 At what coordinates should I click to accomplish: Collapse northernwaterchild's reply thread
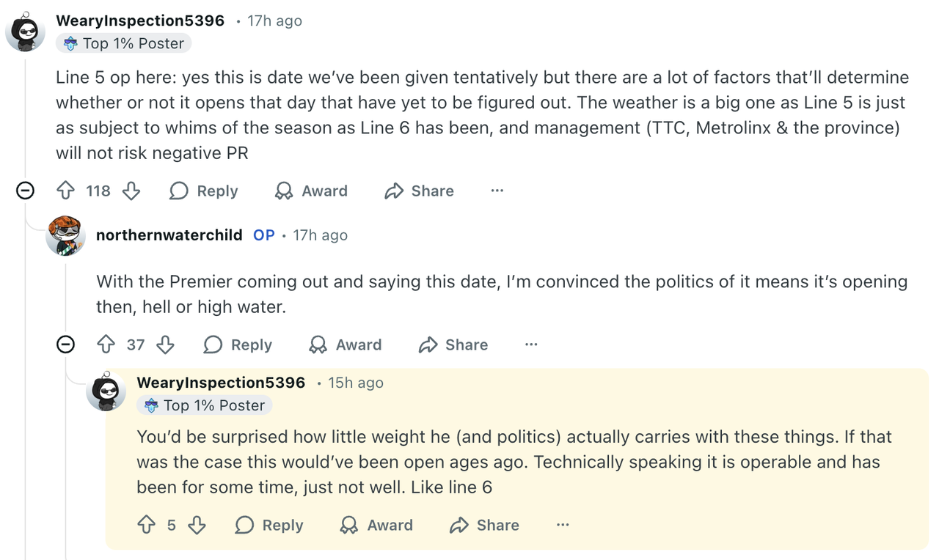click(66, 345)
